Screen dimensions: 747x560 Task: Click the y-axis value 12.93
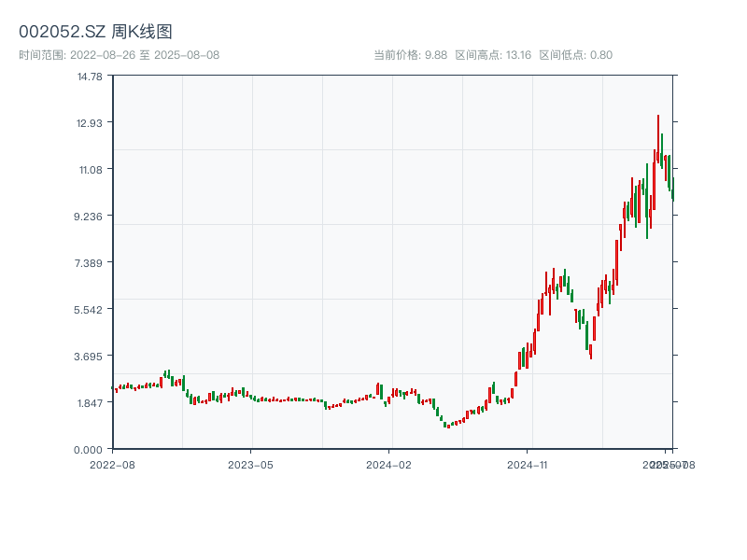point(90,123)
